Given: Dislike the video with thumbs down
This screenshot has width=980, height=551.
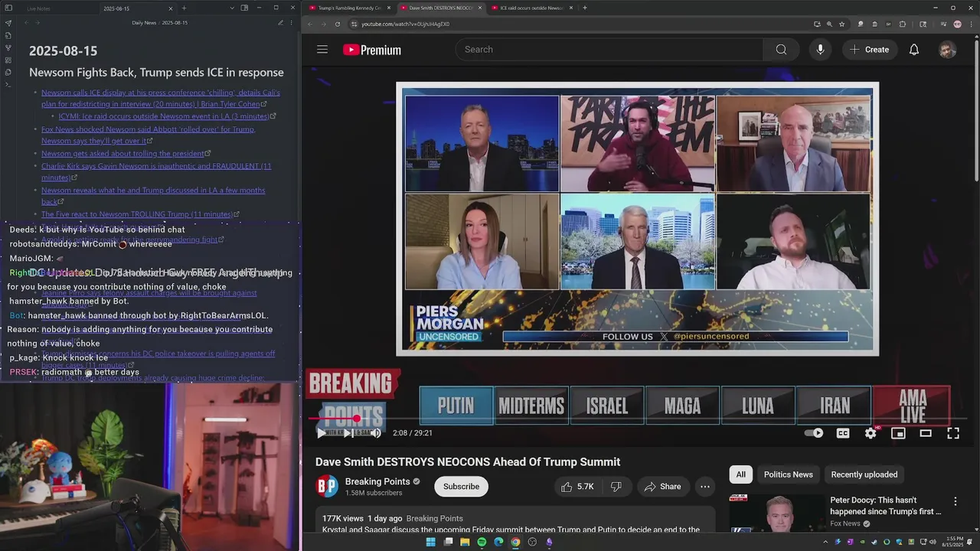Looking at the screenshot, I should (616, 487).
